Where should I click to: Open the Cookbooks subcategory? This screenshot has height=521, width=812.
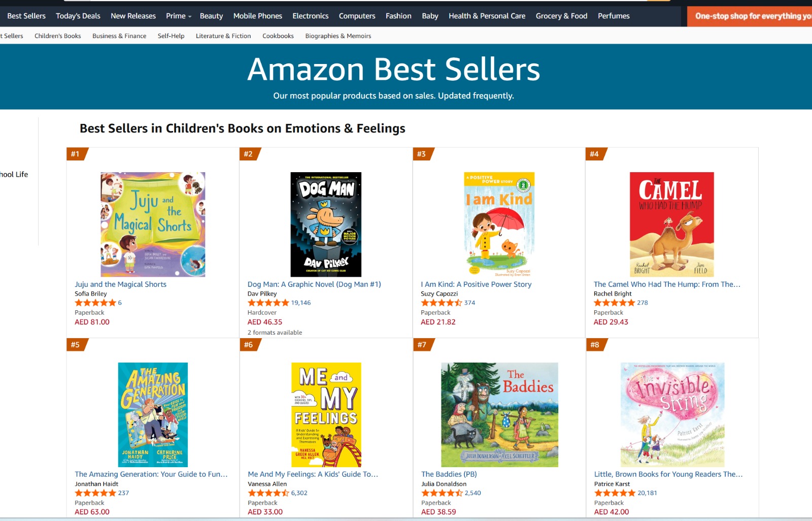(x=278, y=36)
